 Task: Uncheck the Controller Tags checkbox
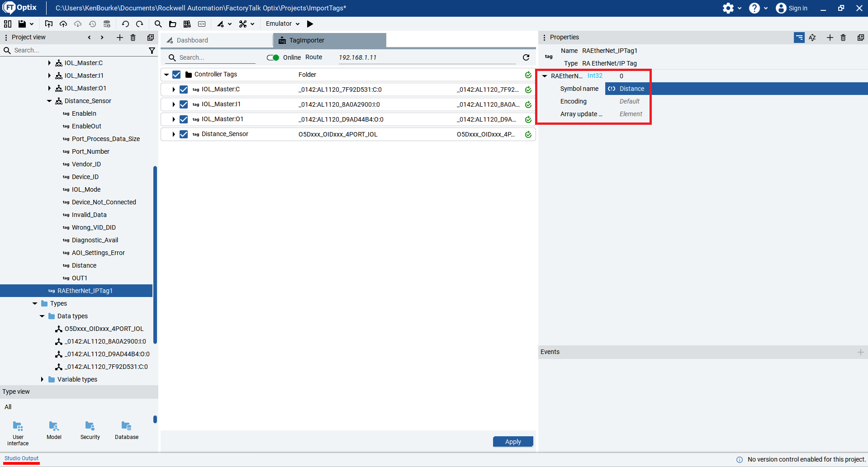pyautogui.click(x=176, y=75)
